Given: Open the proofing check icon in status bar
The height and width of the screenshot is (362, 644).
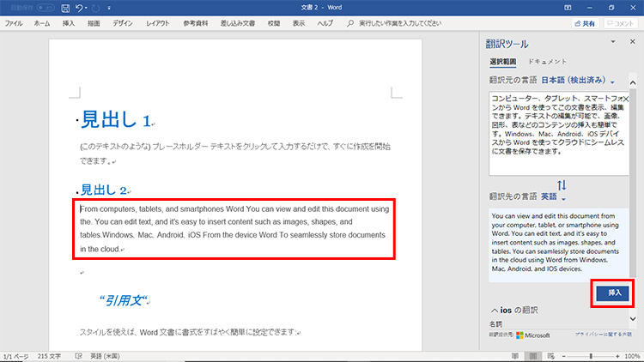Looking at the screenshot, I should [78, 355].
